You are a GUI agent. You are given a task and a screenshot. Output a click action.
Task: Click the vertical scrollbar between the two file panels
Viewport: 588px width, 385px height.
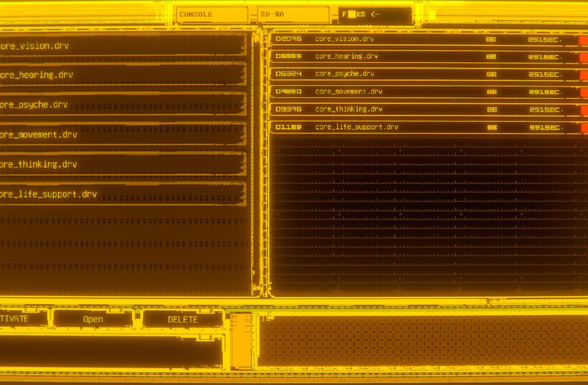point(257,163)
